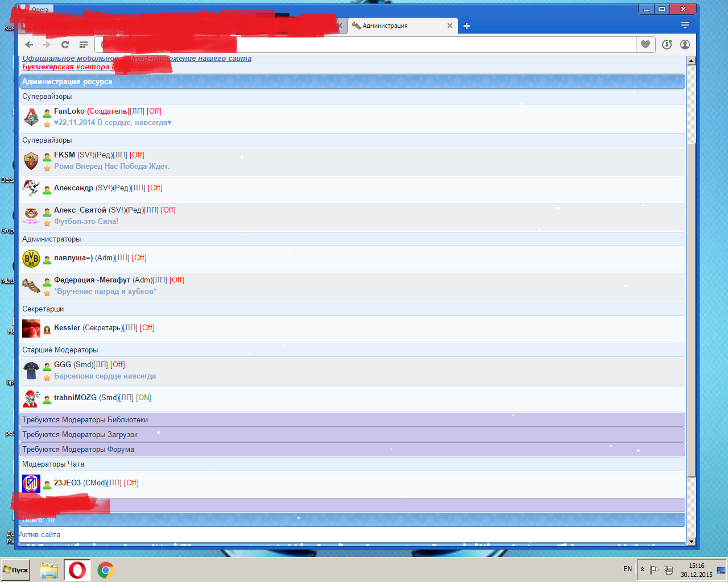Click the star icon under GGG's user icon
The height and width of the screenshot is (582, 728).
click(47, 377)
